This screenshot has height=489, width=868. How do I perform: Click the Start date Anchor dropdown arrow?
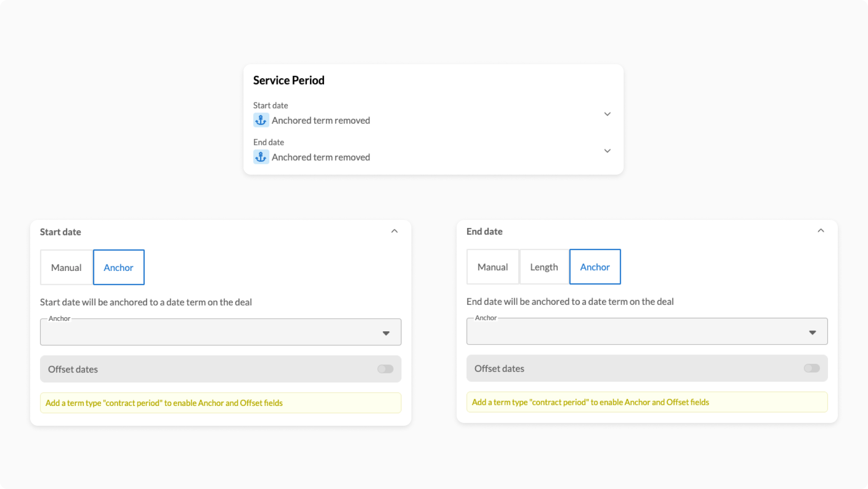coord(386,333)
